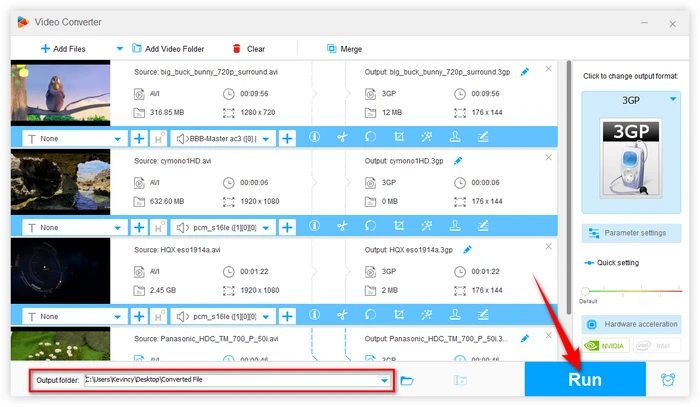Open BBB-Master ac3 audio track dropdown
700x407 pixels.
point(266,139)
